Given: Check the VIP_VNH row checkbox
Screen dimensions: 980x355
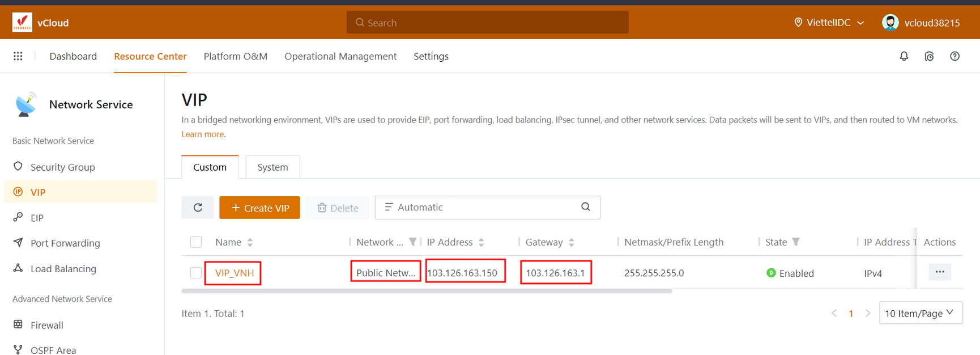Looking at the screenshot, I should pyautogui.click(x=196, y=273).
